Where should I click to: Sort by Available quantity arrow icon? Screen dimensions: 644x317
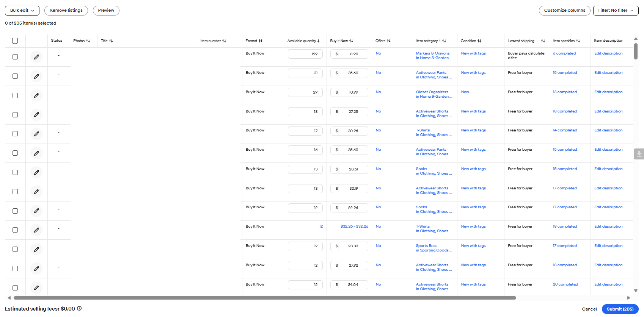319,41
